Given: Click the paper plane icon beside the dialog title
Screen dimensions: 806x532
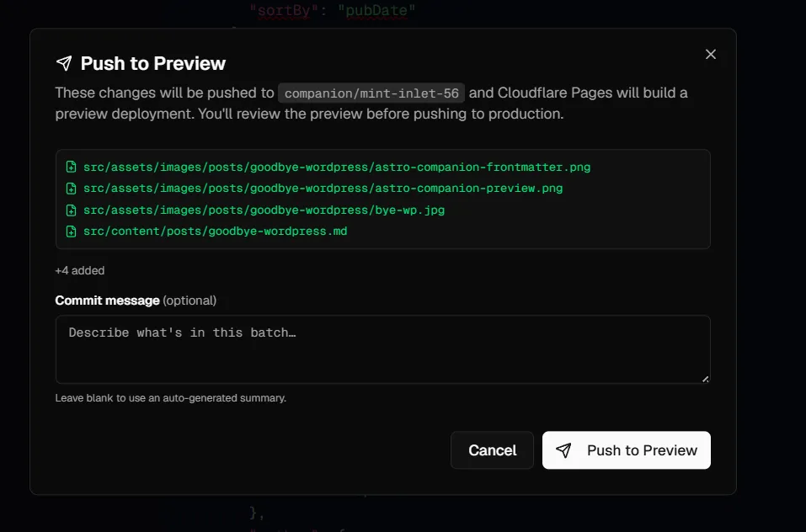Looking at the screenshot, I should pyautogui.click(x=64, y=63).
